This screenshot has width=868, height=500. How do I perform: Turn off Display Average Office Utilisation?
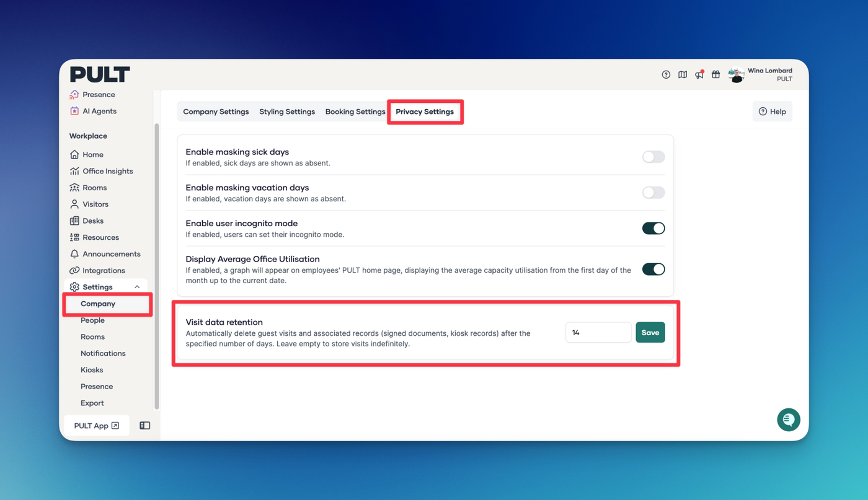(653, 269)
